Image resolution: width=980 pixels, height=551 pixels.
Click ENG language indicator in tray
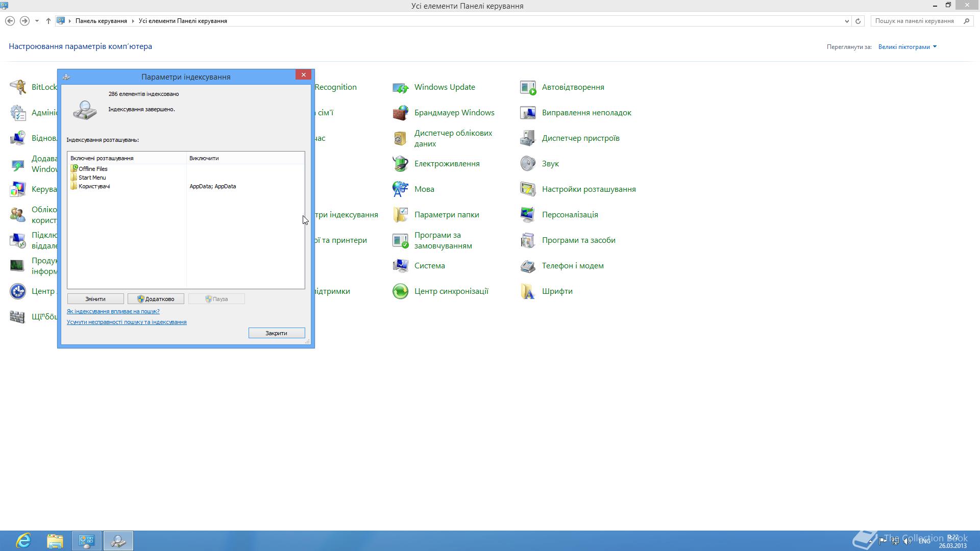pos(924,541)
